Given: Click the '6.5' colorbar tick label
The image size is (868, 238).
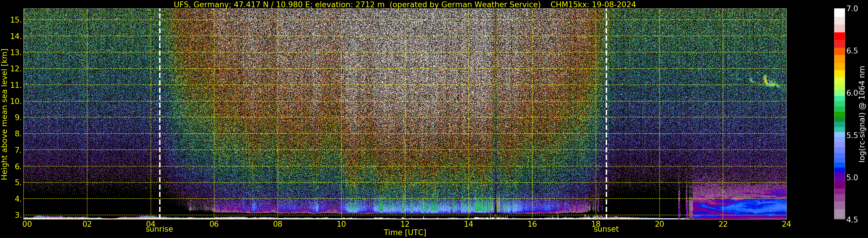Looking at the screenshot, I should tap(852, 51).
